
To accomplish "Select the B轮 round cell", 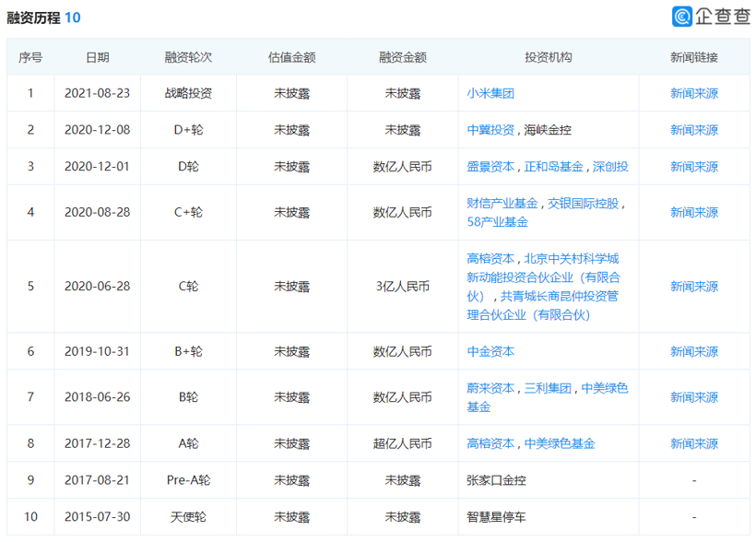I will (x=188, y=397).
